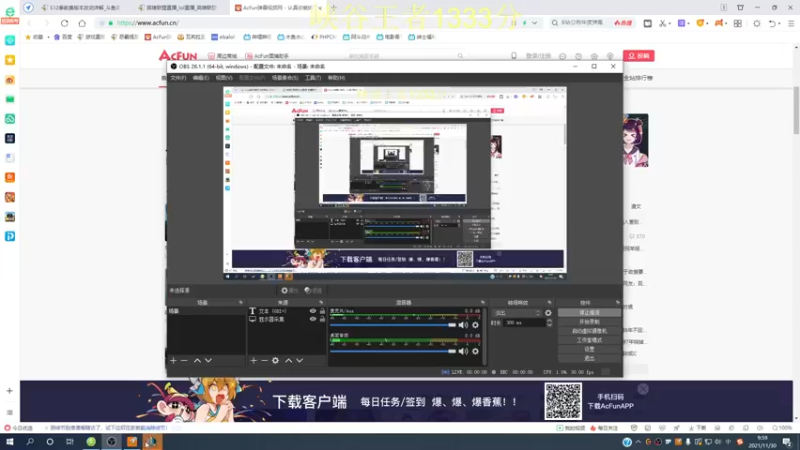
Task: Open Task View on the taskbar
Action: pyautogui.click(x=70, y=442)
